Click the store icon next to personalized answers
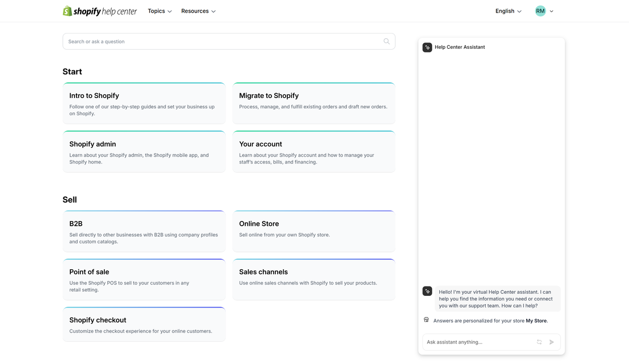Image resolution: width=629 pixels, height=364 pixels. (426, 320)
